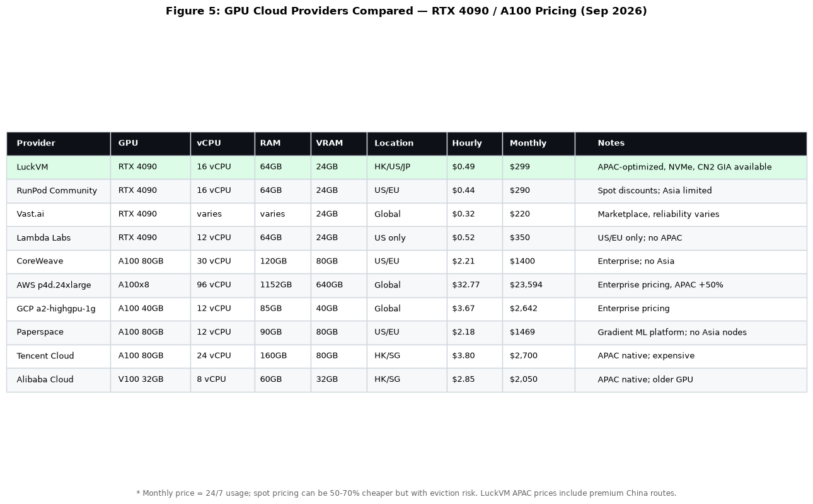
Task: Click the 96 vCPU cell
Action: point(222,285)
